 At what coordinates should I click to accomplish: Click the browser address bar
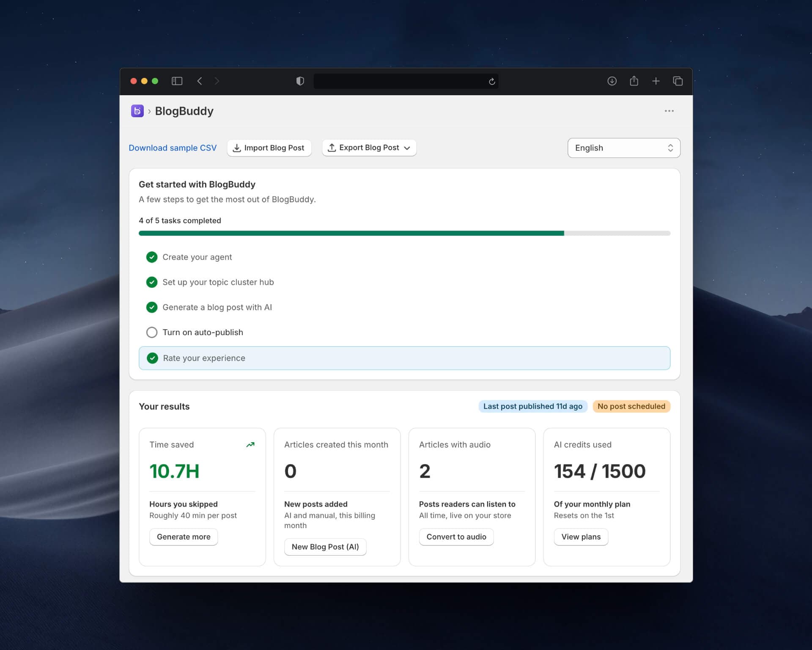[406, 81]
